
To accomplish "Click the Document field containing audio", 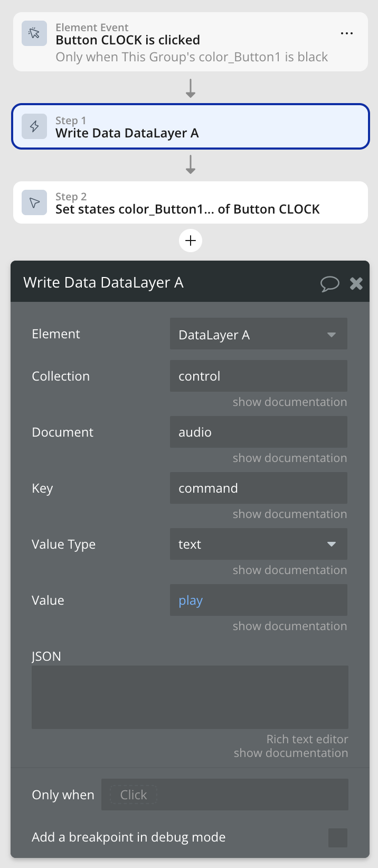I will click(x=258, y=432).
